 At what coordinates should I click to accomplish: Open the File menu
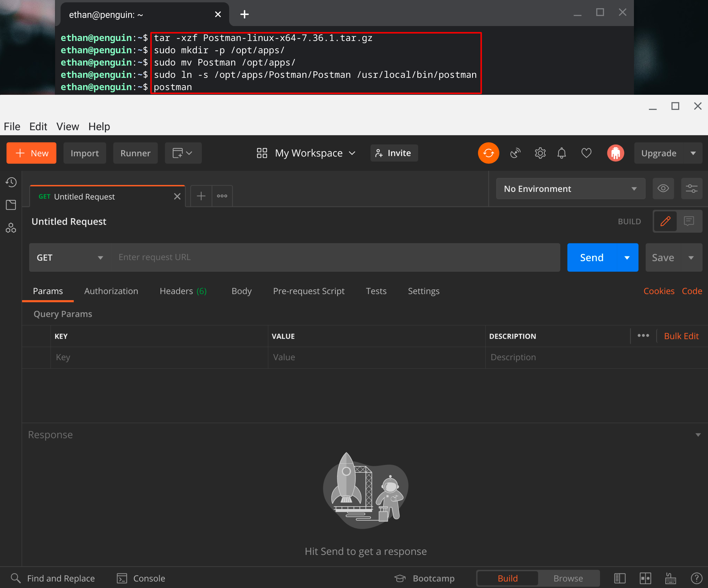pyautogui.click(x=12, y=126)
